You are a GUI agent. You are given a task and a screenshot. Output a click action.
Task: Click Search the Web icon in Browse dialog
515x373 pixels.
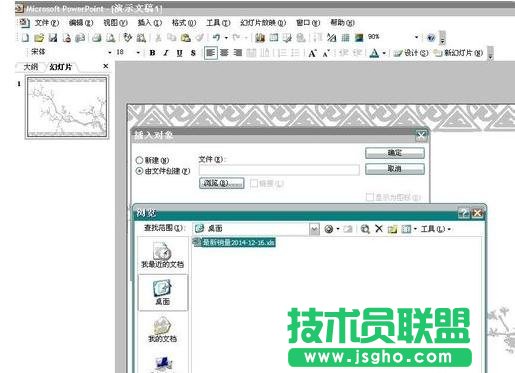(365, 229)
